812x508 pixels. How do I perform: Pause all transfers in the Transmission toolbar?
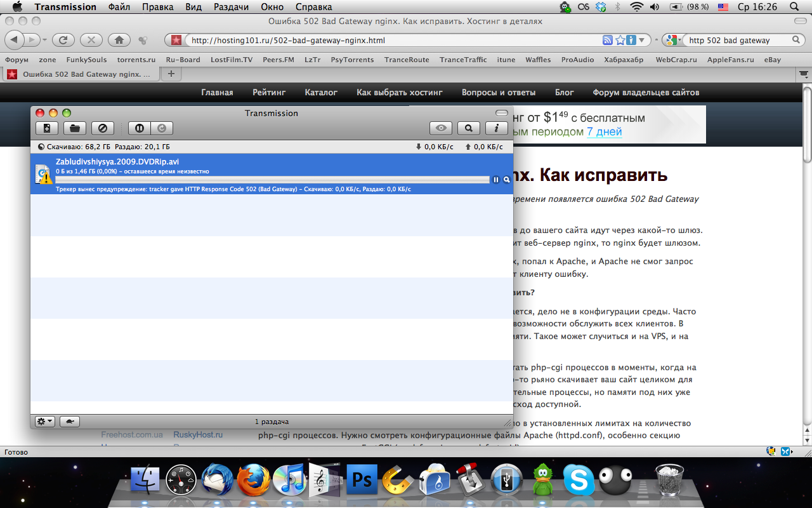pyautogui.click(x=140, y=128)
